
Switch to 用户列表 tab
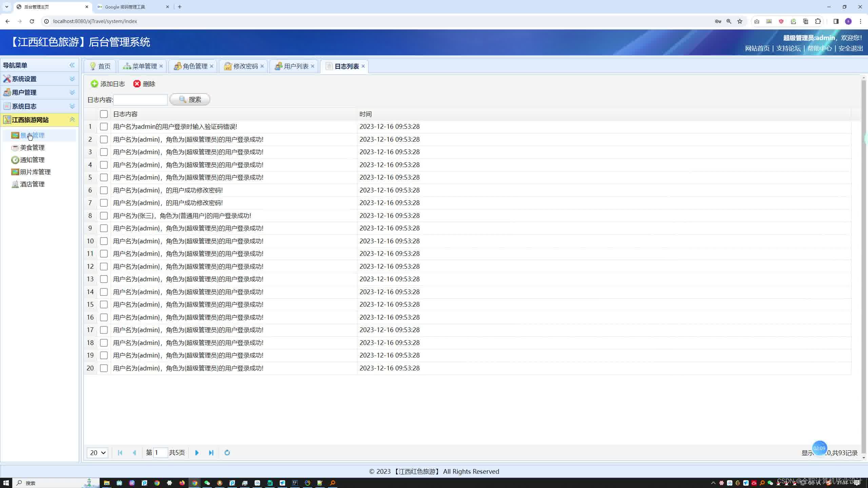coord(296,66)
